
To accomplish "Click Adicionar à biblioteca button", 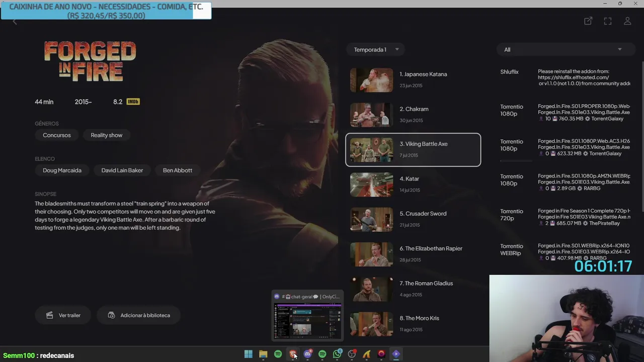I will (138, 315).
